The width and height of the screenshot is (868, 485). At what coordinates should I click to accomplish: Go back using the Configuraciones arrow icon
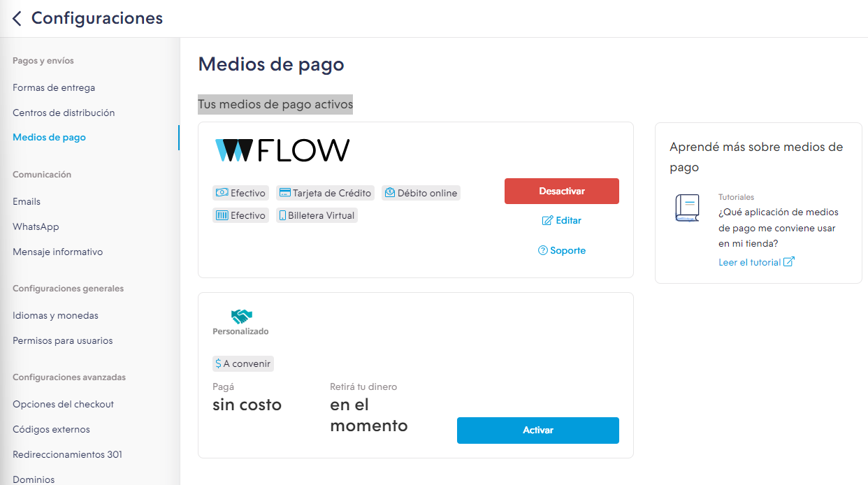[17, 19]
